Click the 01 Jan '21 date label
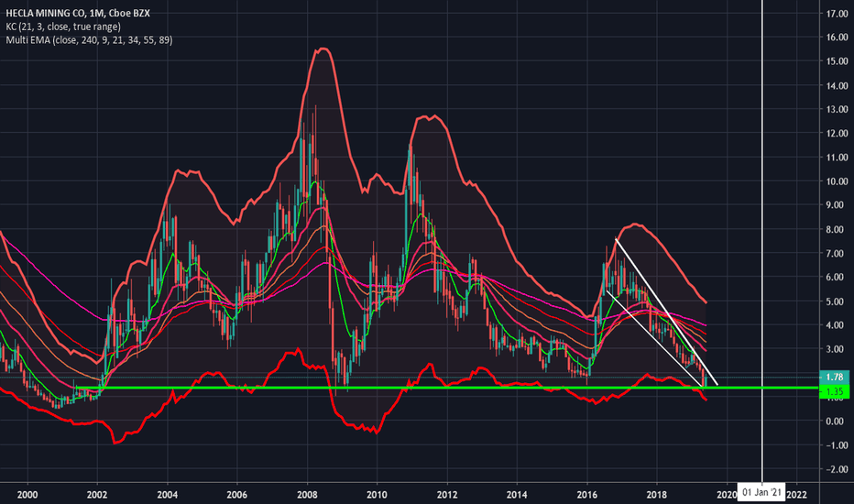 761,493
